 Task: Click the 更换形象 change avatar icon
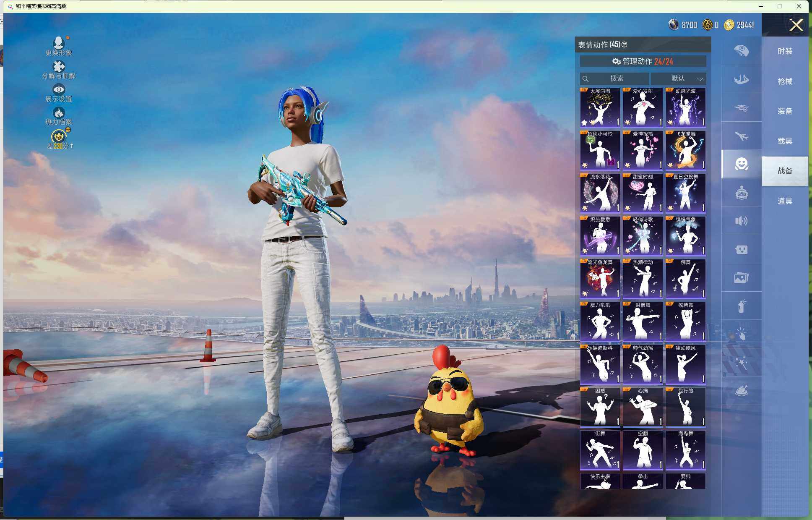tap(59, 43)
